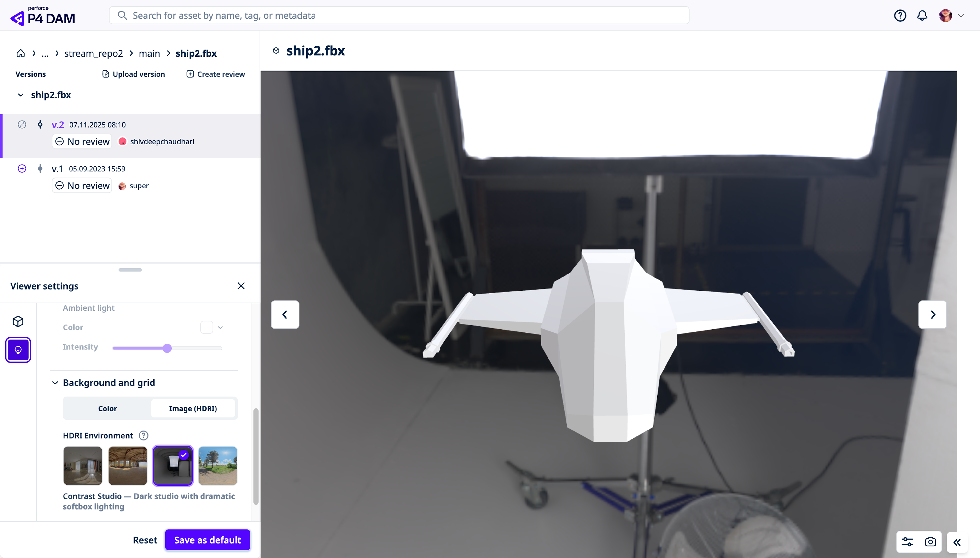Click the Upload version button
The height and width of the screenshot is (558, 980).
[x=133, y=74]
